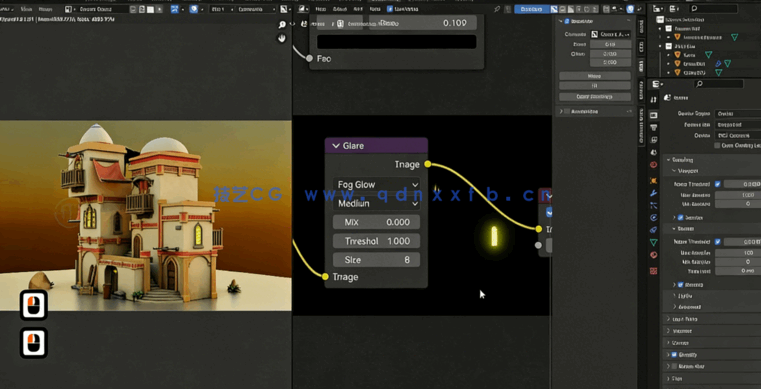Open the Fog Glow glare type dropdown

(x=377, y=185)
